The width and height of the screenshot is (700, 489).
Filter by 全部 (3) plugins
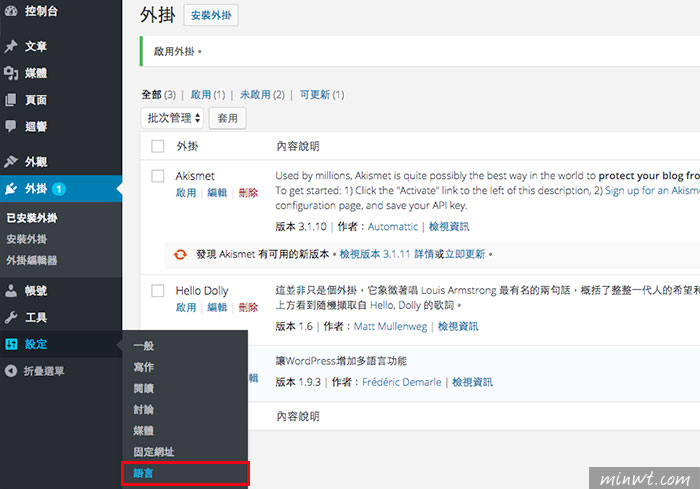pyautogui.click(x=158, y=95)
